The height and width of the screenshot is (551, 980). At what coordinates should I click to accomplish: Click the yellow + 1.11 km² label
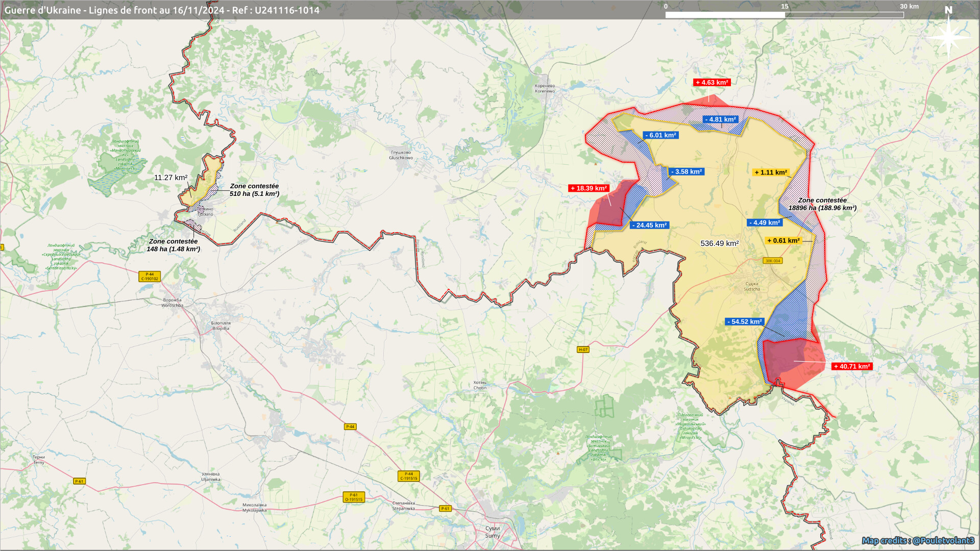771,172
